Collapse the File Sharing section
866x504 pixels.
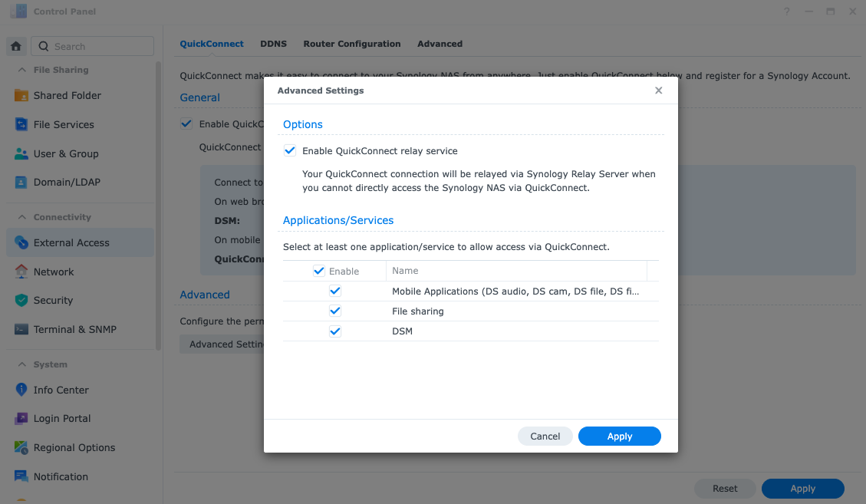pos(21,70)
